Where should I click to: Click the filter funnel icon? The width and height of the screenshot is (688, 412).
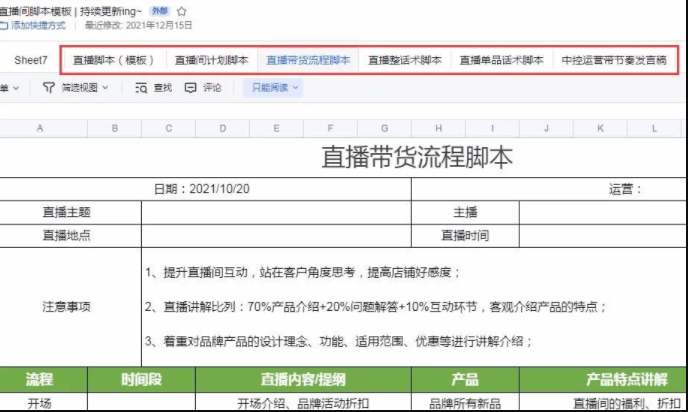(x=48, y=88)
